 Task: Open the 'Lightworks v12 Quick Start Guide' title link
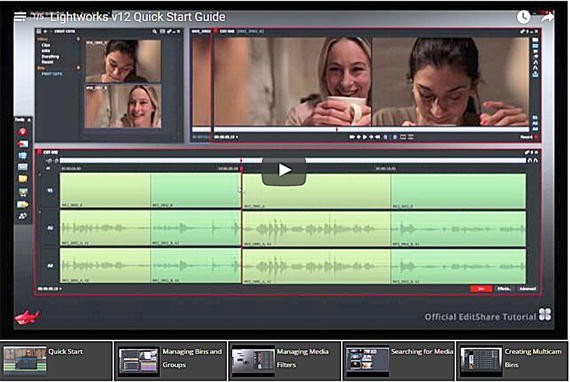[137, 17]
